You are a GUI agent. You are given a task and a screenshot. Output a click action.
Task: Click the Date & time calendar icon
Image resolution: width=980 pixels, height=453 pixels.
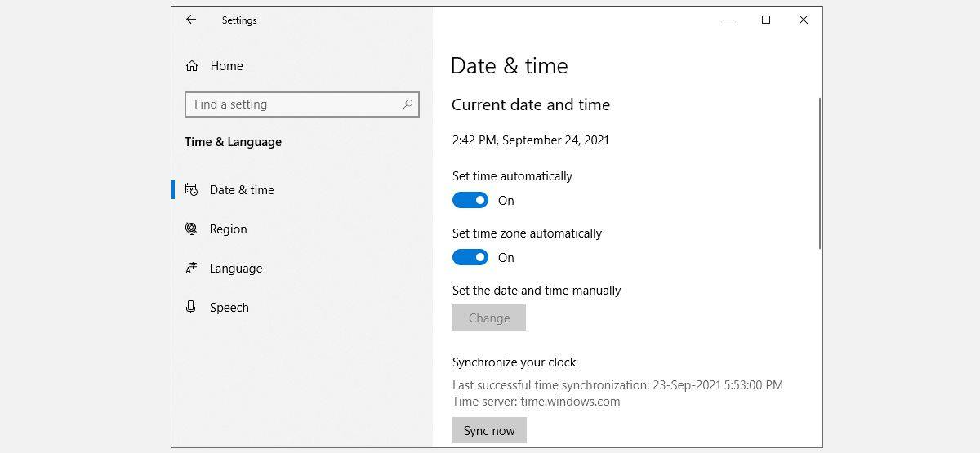191,189
